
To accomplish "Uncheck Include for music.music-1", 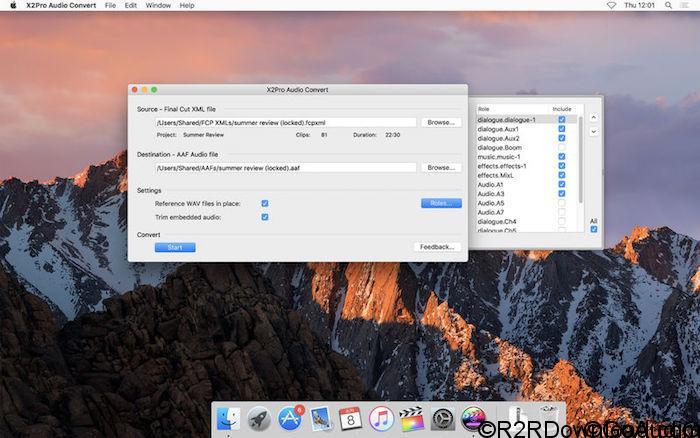I will (562, 157).
